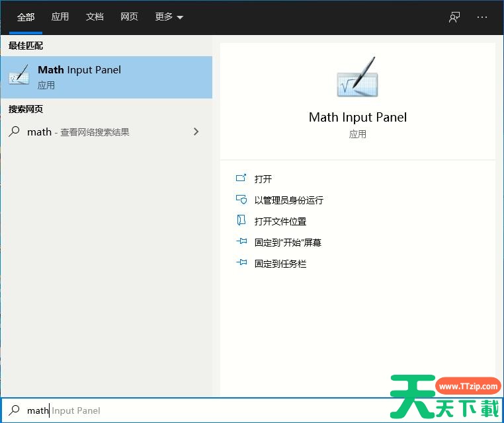This screenshot has width=504, height=423.
Task: Open the 网页 filter tab
Action: [x=129, y=17]
